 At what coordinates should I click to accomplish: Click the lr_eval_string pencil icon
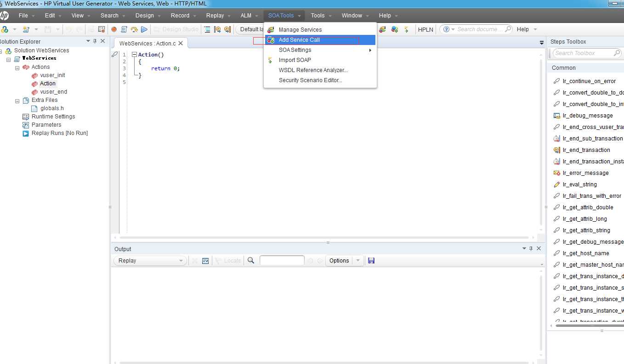(556, 185)
